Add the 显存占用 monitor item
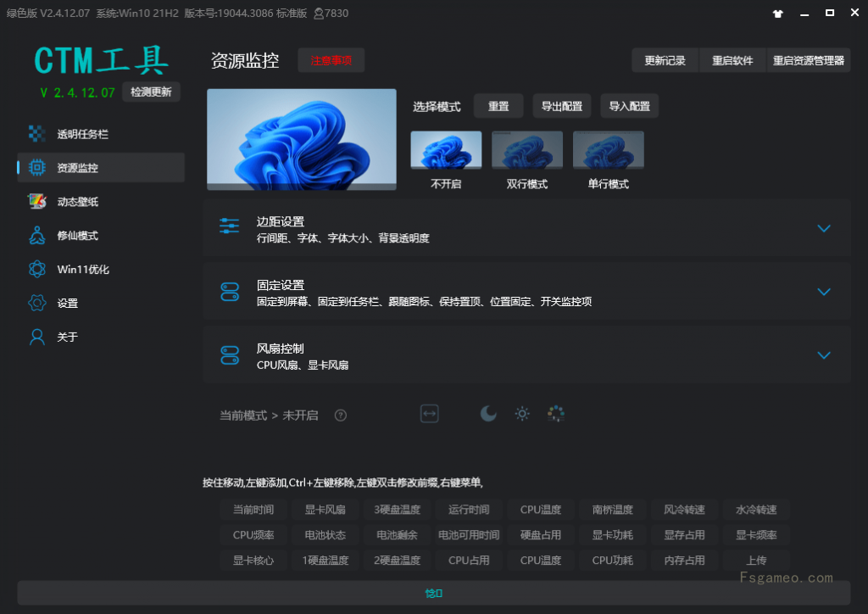The height and width of the screenshot is (614, 868). [685, 535]
